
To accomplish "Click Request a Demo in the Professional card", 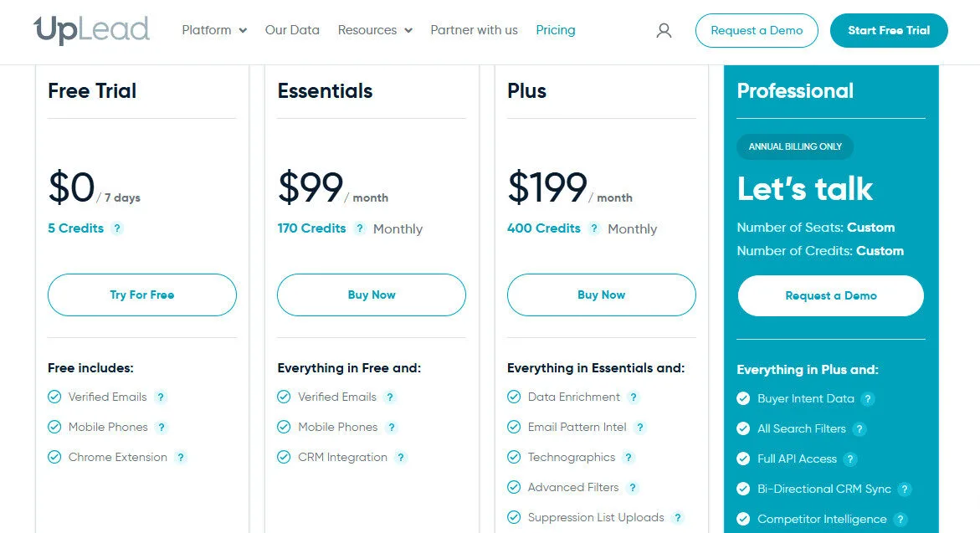I will click(x=830, y=295).
